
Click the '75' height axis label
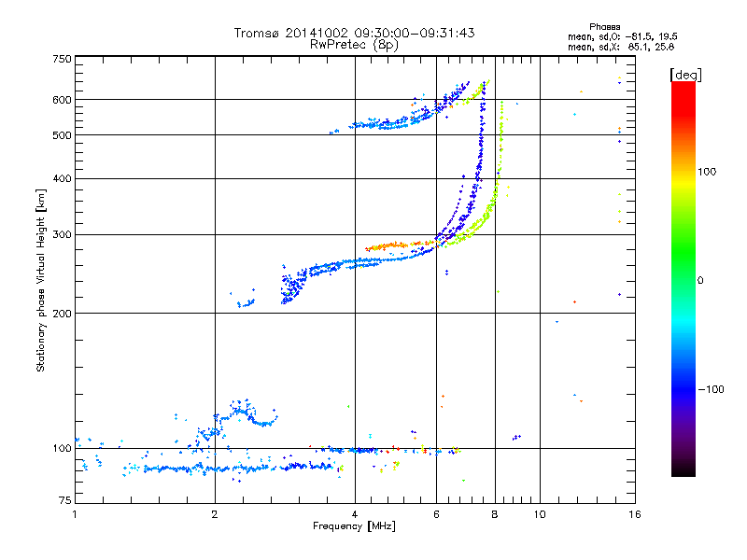65,500
